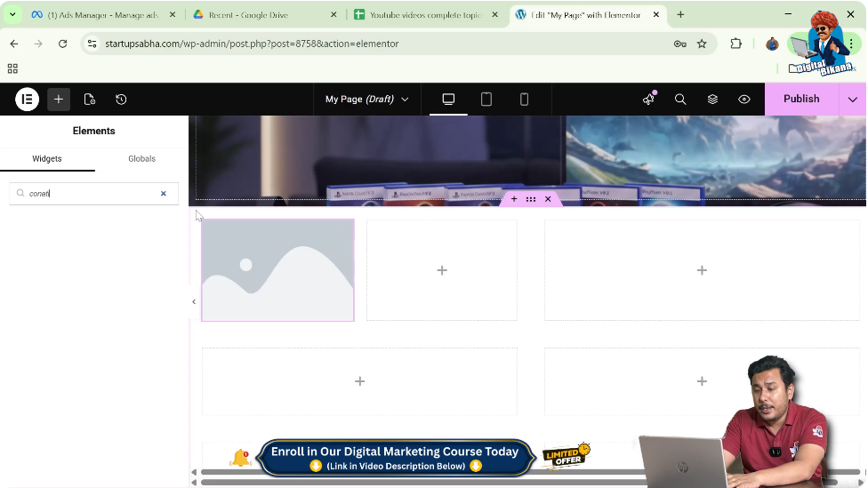Open the Elementor logo menu

tap(27, 100)
